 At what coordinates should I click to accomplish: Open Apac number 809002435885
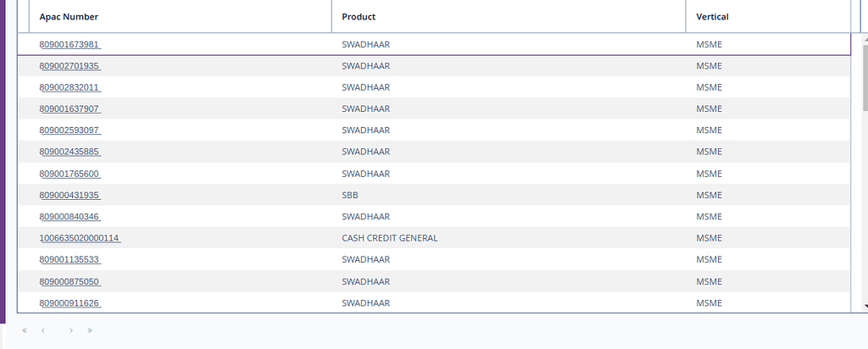coord(70,152)
